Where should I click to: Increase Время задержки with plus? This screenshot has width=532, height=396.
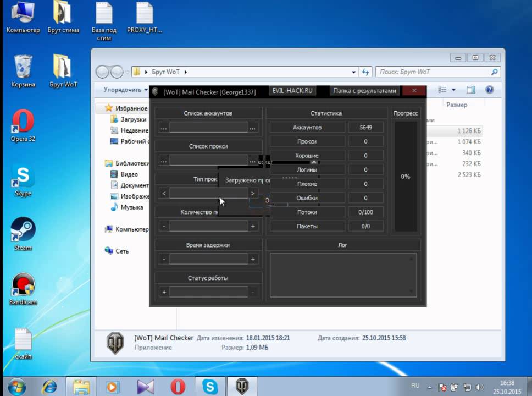[253, 260]
